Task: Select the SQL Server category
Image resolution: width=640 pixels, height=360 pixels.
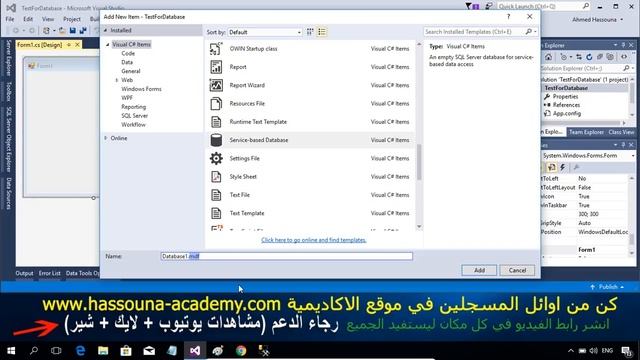Action: click(x=134, y=116)
